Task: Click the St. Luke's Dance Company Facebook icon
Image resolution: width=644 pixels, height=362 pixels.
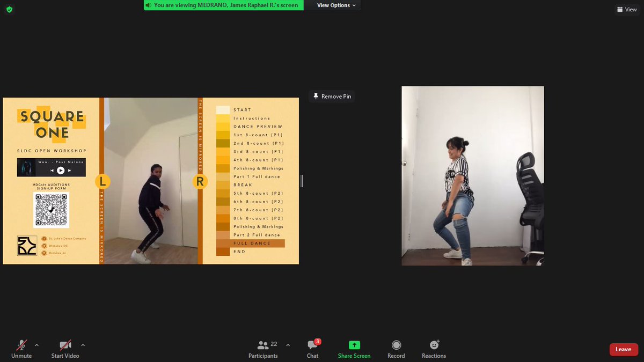Action: click(43, 239)
